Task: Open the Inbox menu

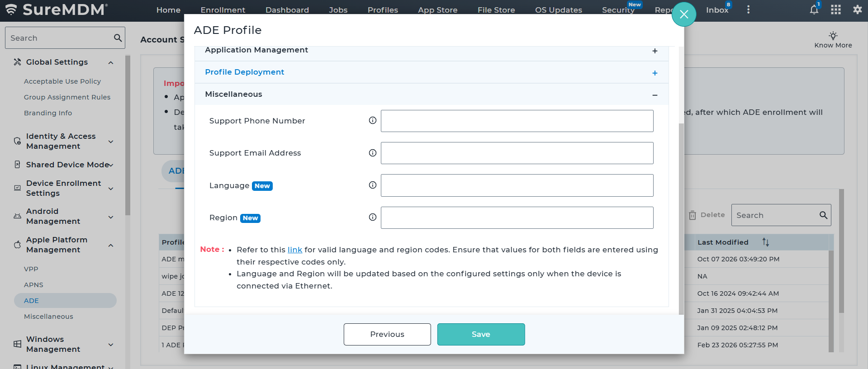Action: click(x=717, y=10)
